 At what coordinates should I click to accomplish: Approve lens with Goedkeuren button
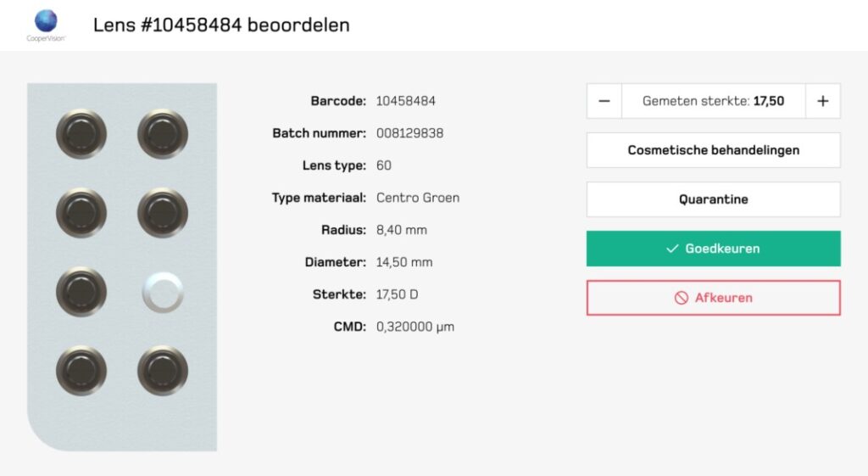tap(713, 249)
